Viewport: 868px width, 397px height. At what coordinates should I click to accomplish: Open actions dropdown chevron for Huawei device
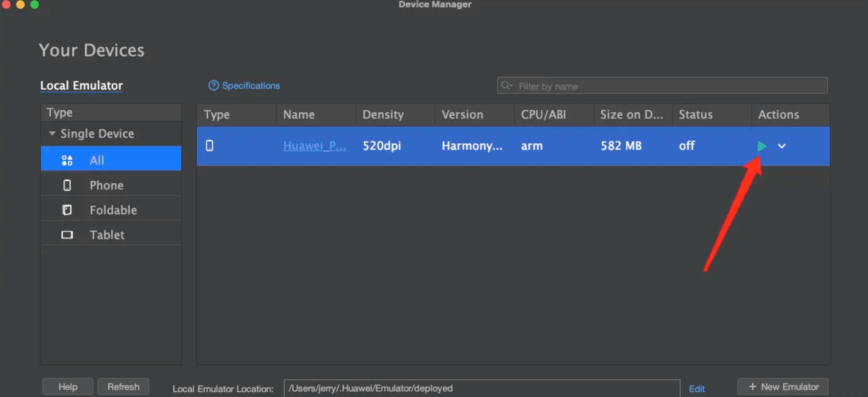click(x=782, y=146)
